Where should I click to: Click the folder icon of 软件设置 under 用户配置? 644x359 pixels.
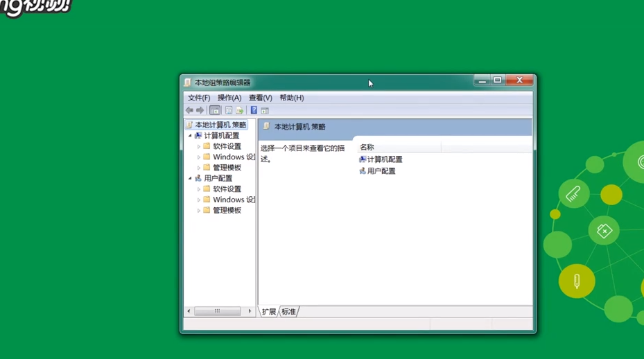[207, 189]
